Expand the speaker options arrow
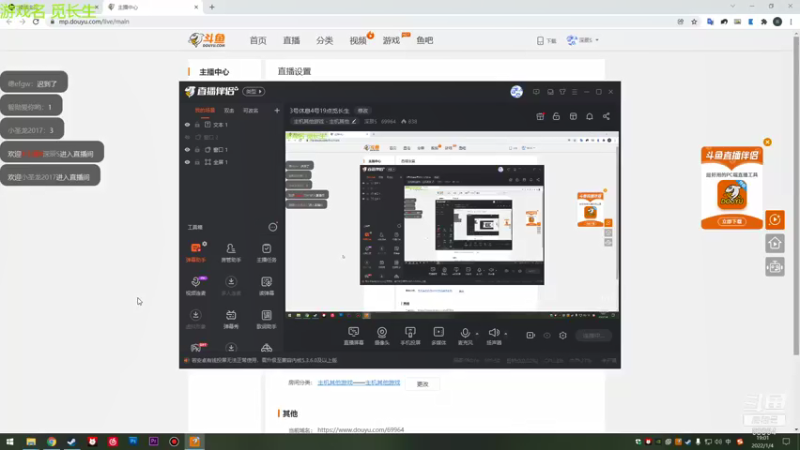The width and height of the screenshot is (800, 450). pyautogui.click(x=506, y=334)
